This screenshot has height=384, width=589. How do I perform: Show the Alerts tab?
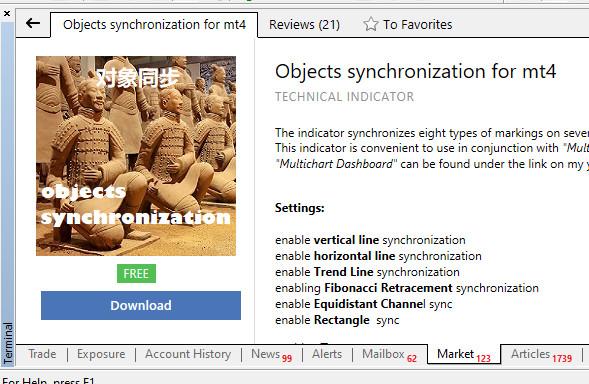pyautogui.click(x=327, y=354)
